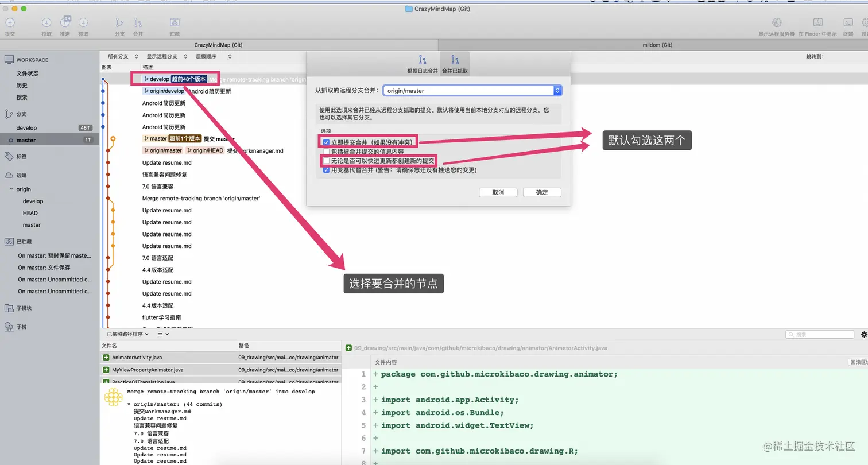Click the 在 Finder 中显示 toolbar icon
This screenshot has height=465, width=868.
click(x=818, y=23)
